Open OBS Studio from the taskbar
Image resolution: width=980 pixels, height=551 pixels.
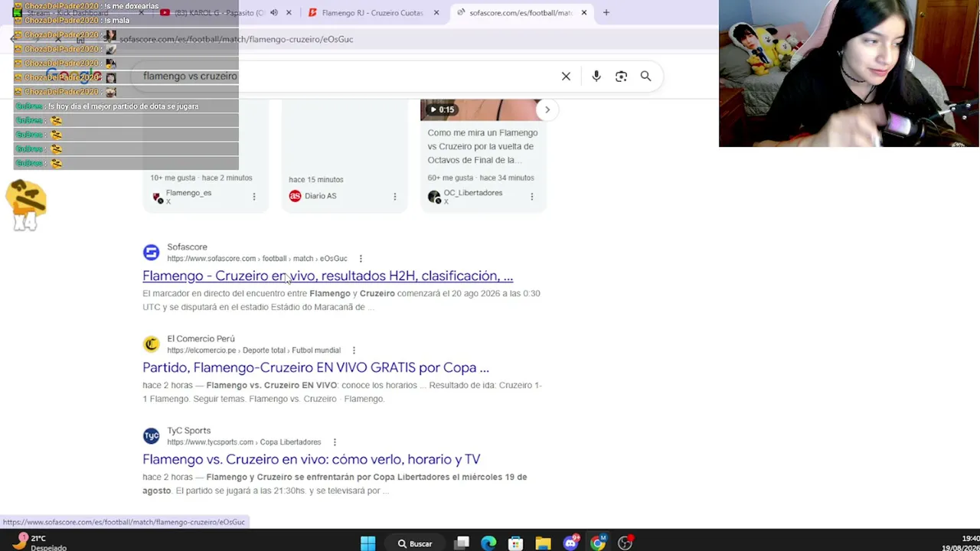click(626, 543)
